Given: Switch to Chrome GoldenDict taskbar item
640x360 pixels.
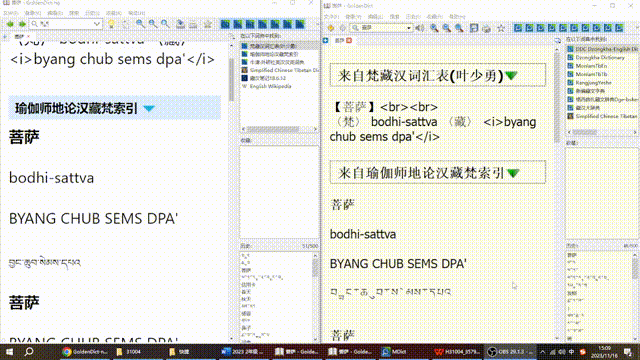Looking at the screenshot, I should (84, 352).
